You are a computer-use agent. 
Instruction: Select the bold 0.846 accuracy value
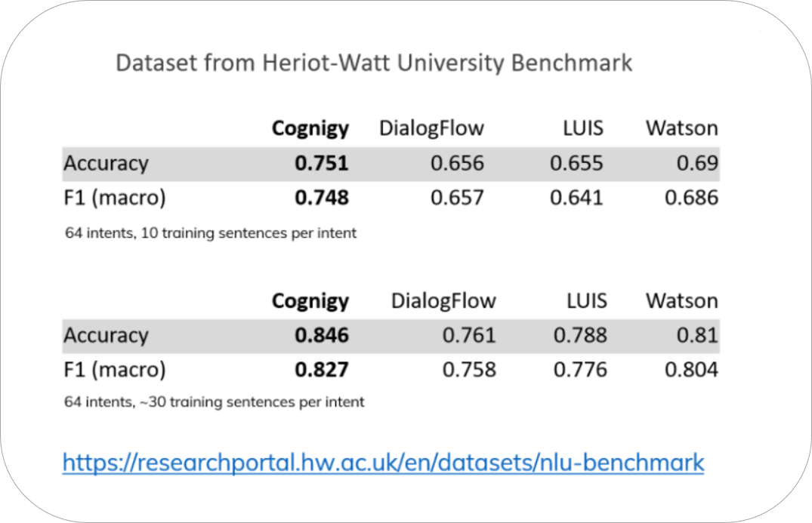(322, 335)
